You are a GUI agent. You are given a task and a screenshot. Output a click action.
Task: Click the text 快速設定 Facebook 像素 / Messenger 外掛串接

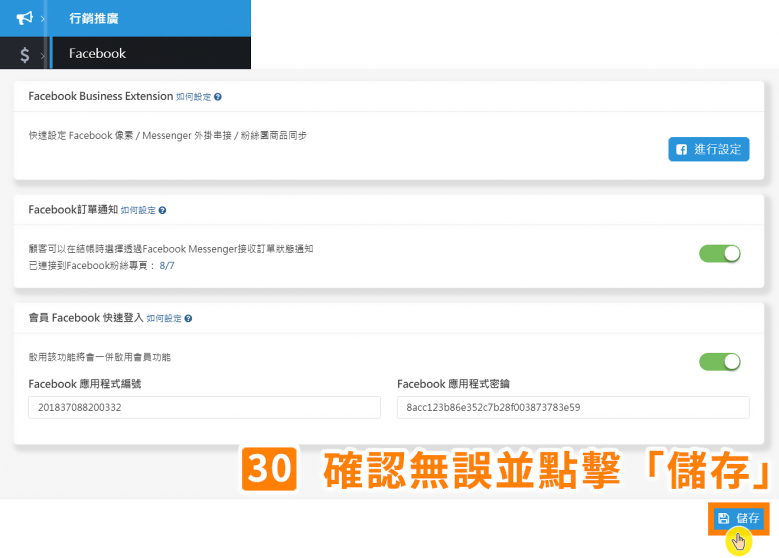point(130,135)
